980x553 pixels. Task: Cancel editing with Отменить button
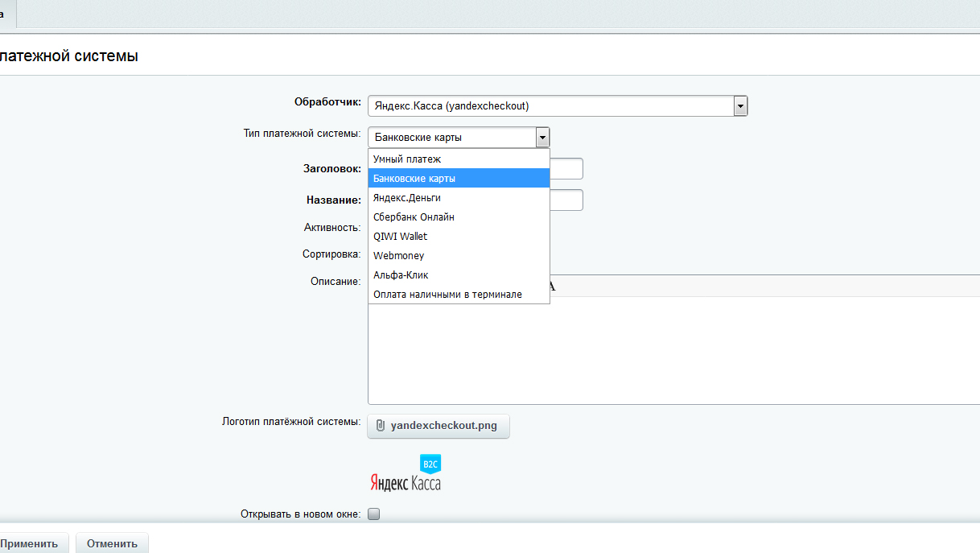[112, 543]
